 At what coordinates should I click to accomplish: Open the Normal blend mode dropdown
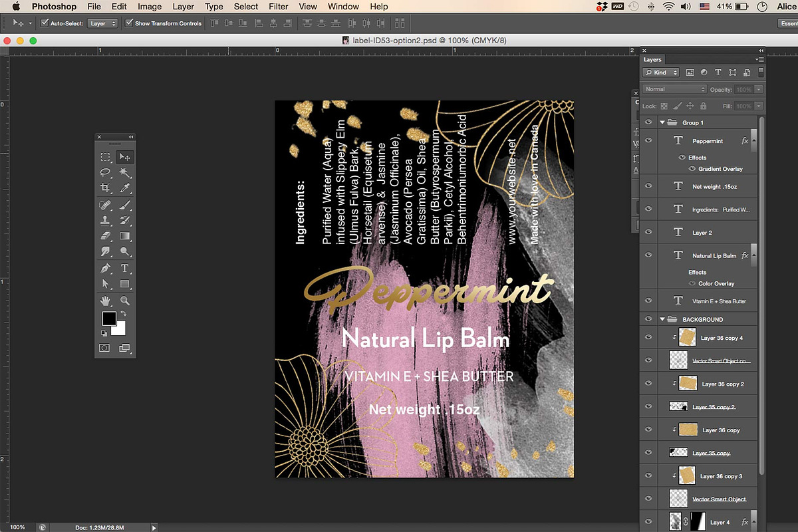(x=674, y=89)
